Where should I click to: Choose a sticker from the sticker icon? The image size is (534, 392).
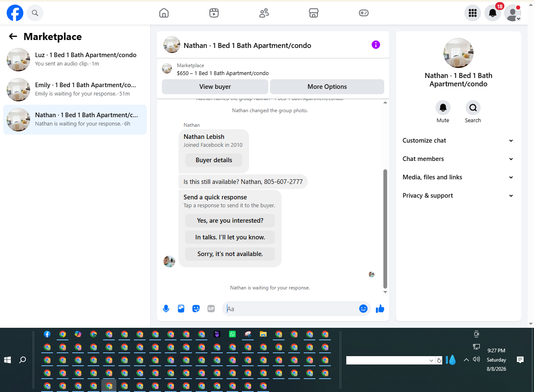pyautogui.click(x=196, y=309)
